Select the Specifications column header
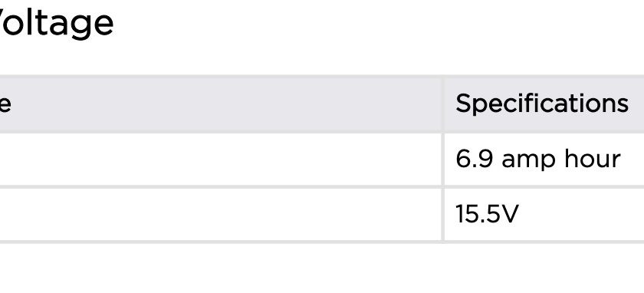This screenshot has height=293, width=644. pyautogui.click(x=542, y=103)
